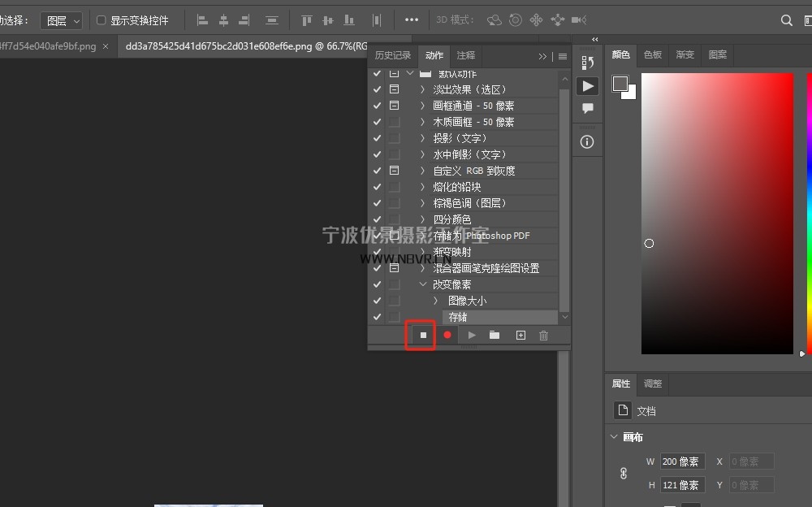
Task: Click the three-dot more align options
Action: (412, 20)
